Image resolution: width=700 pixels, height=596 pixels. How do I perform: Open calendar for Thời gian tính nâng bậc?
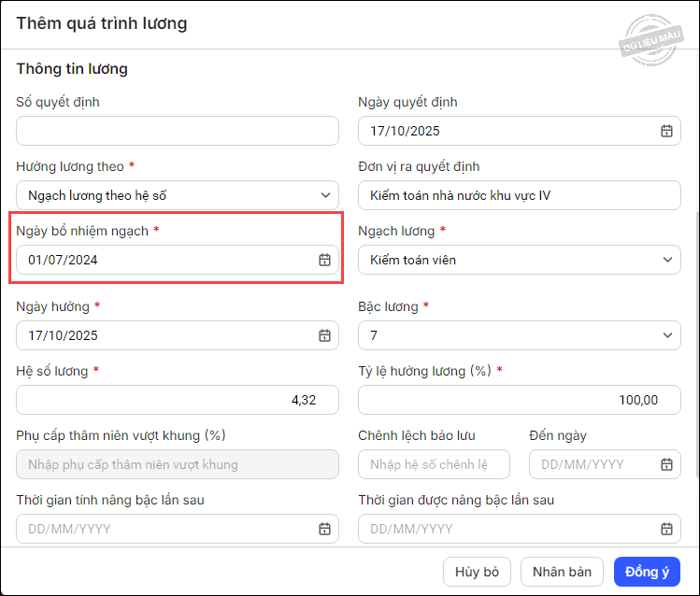point(324,529)
